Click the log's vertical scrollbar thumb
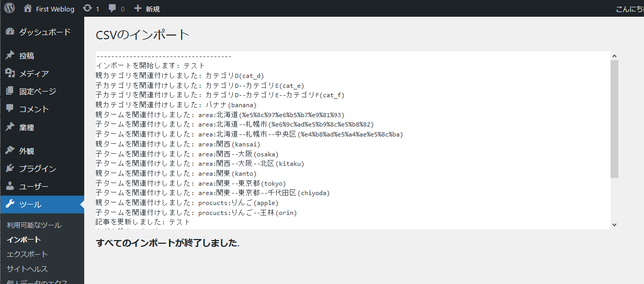The height and width of the screenshot is (284, 644). click(614, 119)
